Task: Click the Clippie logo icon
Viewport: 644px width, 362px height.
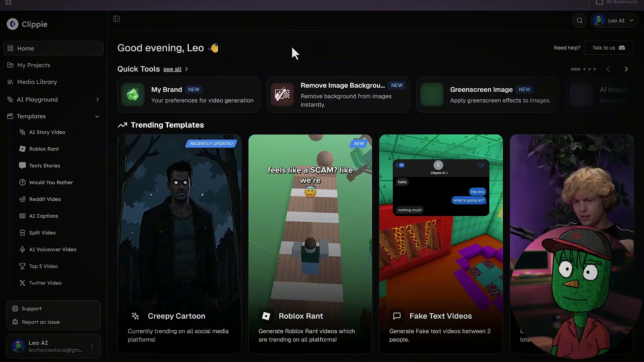Action: [x=12, y=24]
